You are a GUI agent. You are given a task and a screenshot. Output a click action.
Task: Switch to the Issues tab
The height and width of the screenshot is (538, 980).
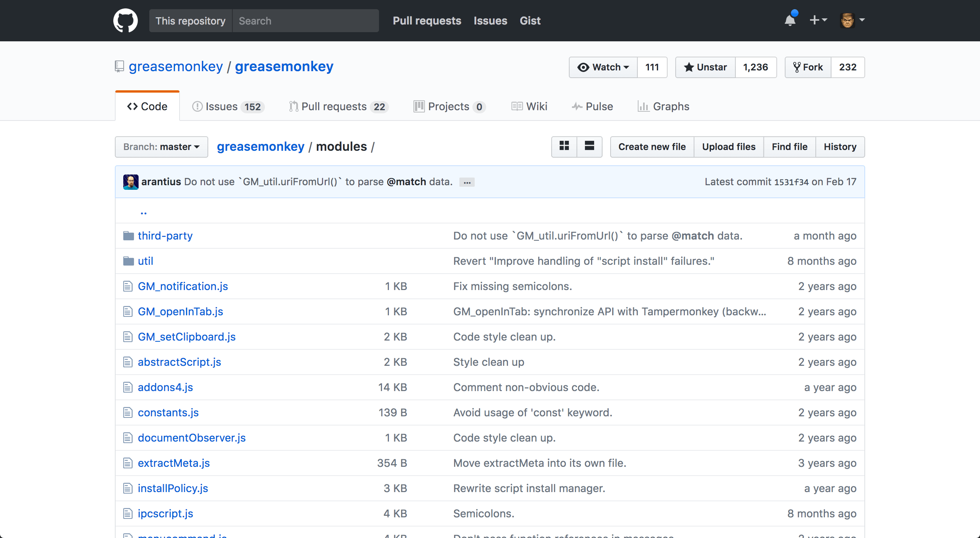click(228, 106)
